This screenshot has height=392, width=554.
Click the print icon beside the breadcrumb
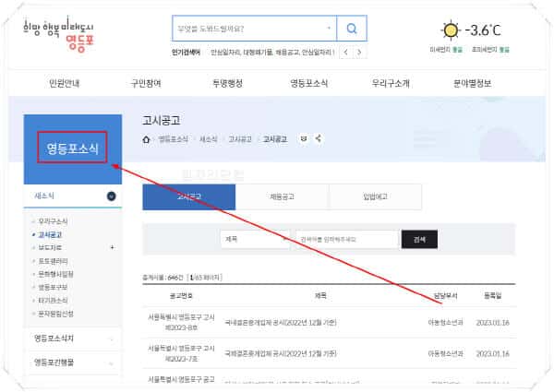point(304,138)
